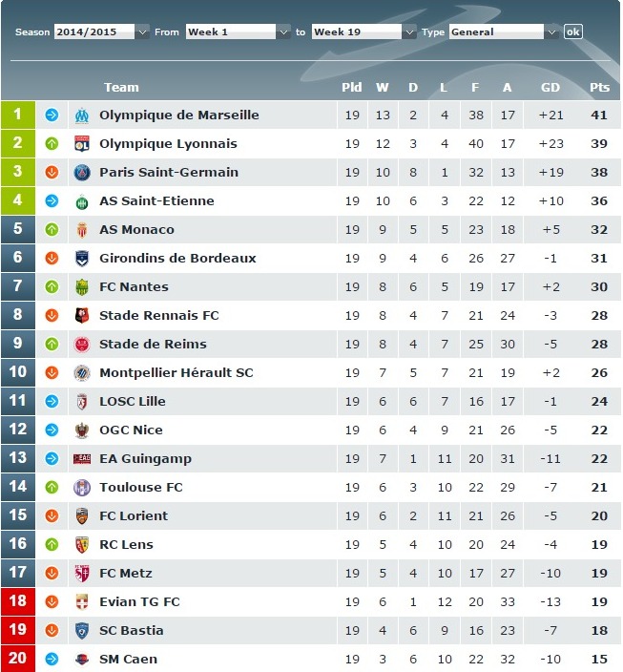The width and height of the screenshot is (623, 672).
Task: Click the OGC Nice club crest
Action: click(81, 430)
